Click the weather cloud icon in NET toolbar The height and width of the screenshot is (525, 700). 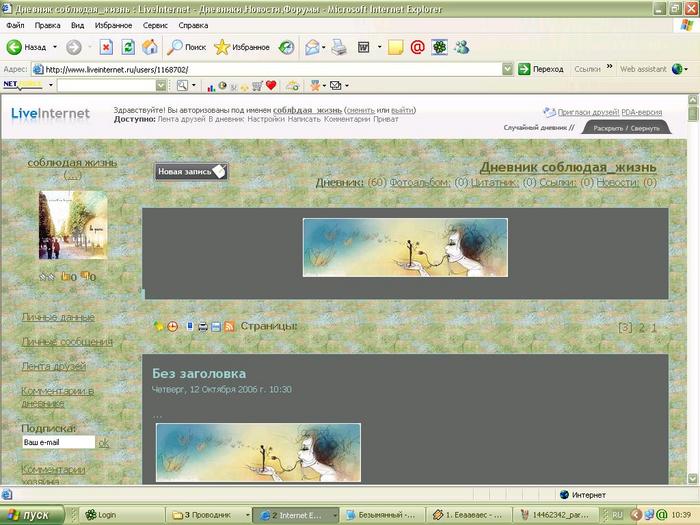coord(292,86)
